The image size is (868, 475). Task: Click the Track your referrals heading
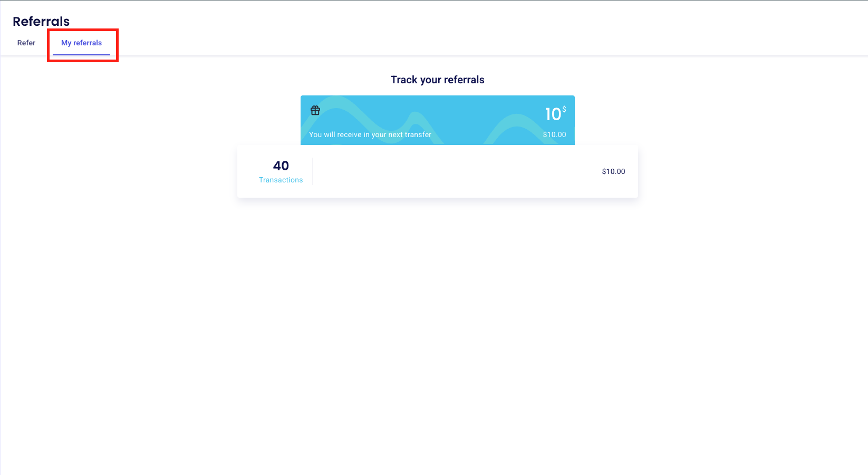click(x=438, y=80)
